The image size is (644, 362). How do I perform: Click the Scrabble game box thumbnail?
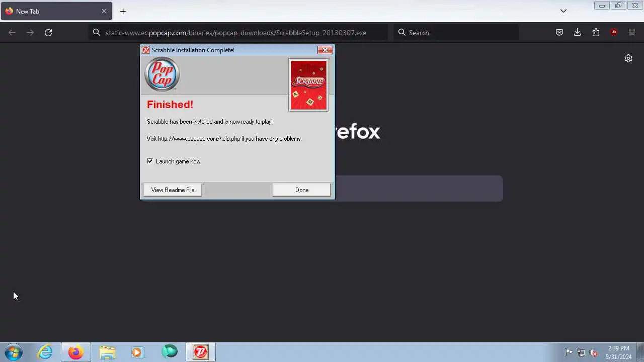(308, 85)
